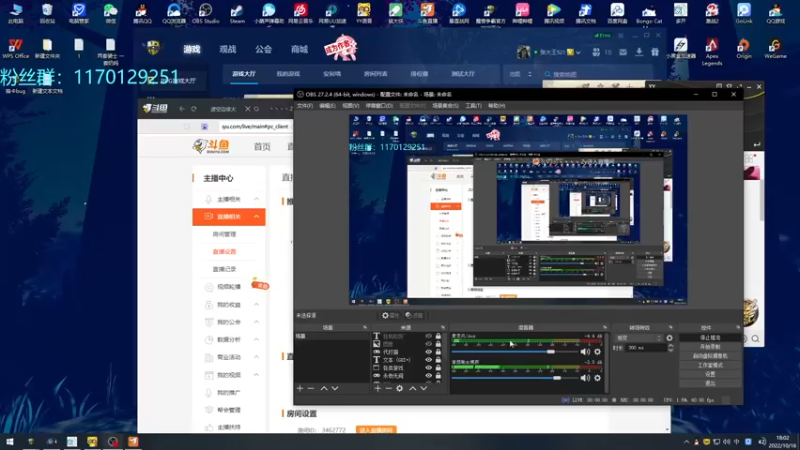
Task: Expand 我的视频 section in Douyu sidebar
Action: (257, 375)
